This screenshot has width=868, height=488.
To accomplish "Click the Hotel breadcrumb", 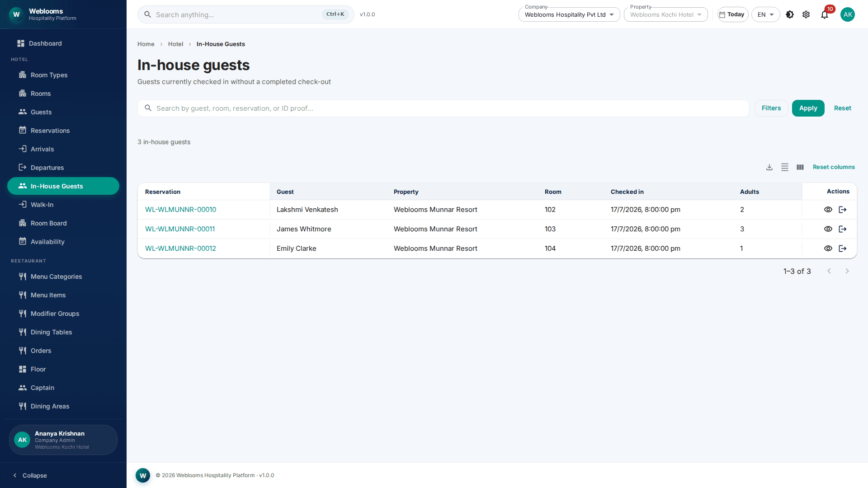I will (x=175, y=44).
